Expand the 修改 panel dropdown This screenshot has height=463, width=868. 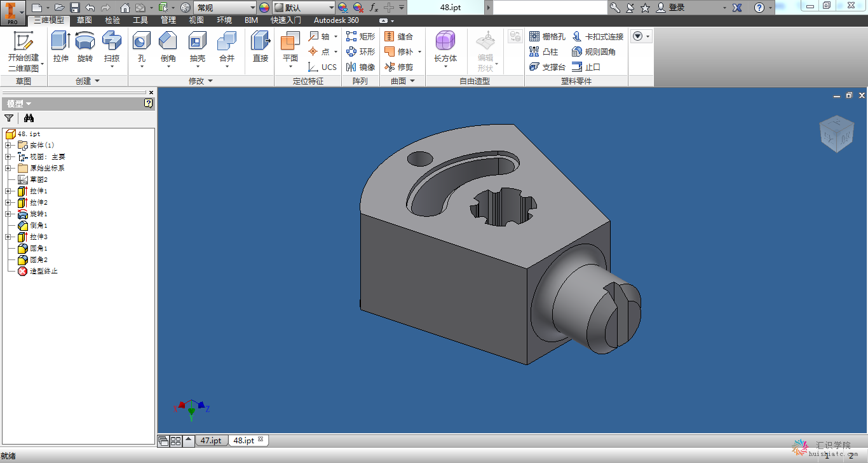(201, 81)
